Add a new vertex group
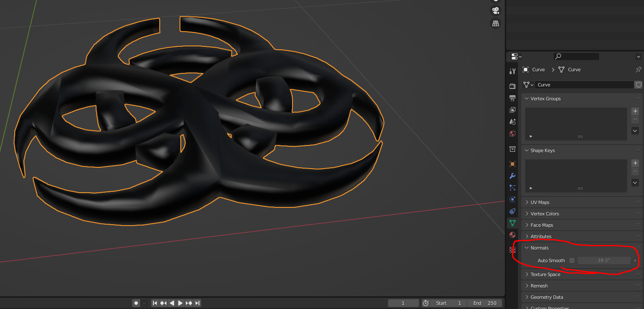Screen dimensions: 644x309 [x=635, y=111]
